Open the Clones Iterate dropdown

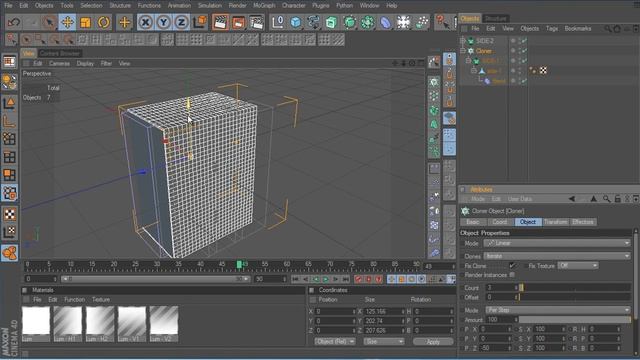coord(557,256)
